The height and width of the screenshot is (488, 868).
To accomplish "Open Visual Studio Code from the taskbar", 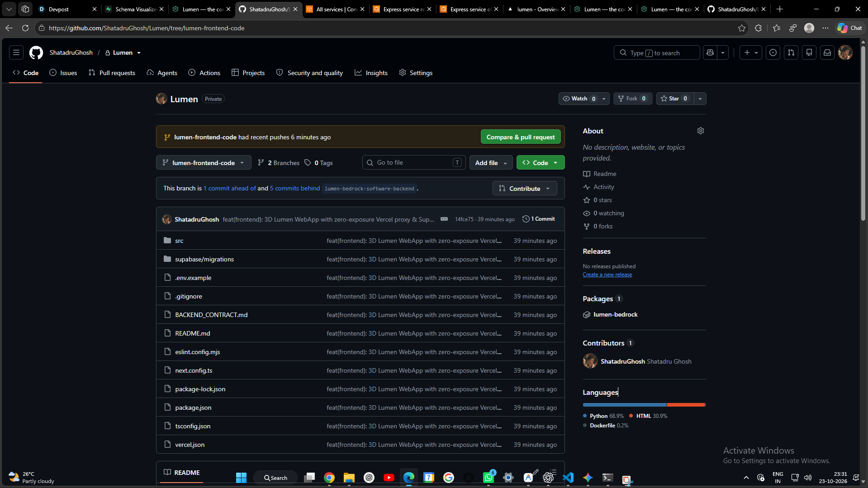I will [x=568, y=478].
